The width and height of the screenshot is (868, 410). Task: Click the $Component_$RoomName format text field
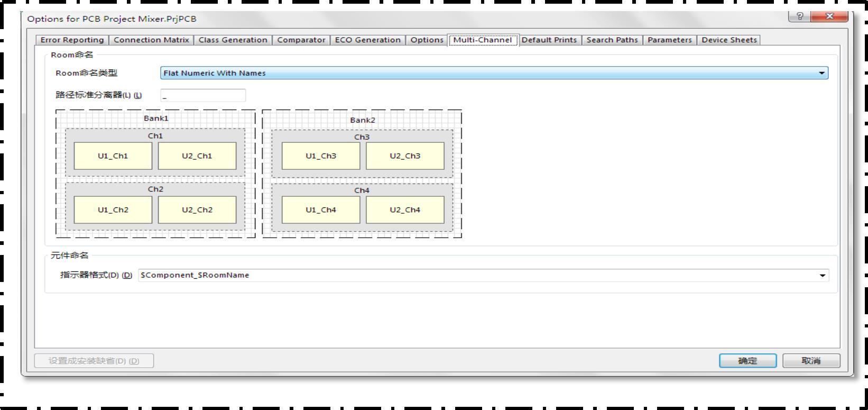pos(476,276)
